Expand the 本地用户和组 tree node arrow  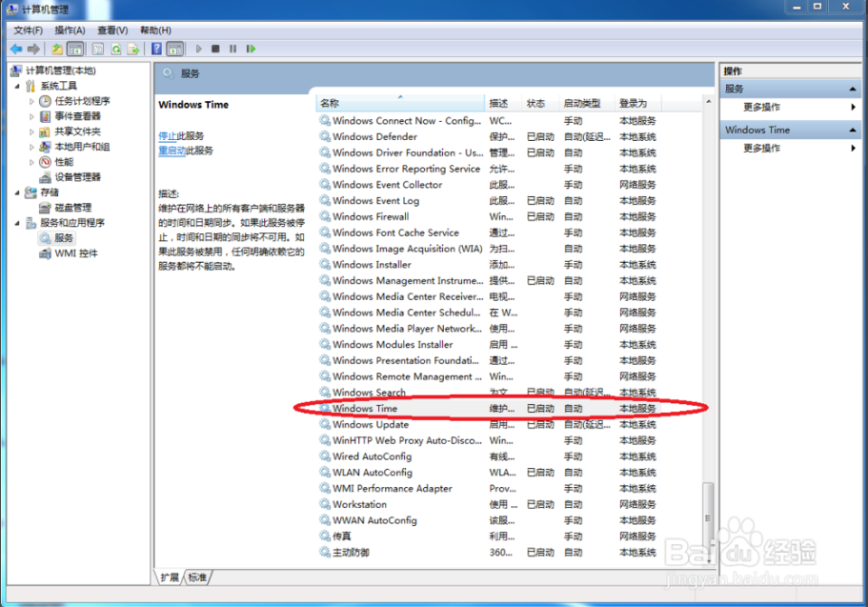coord(31,148)
